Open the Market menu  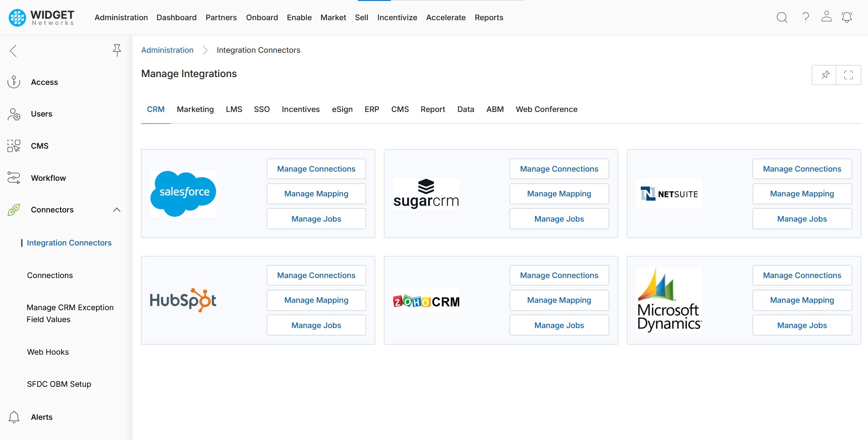(333, 17)
